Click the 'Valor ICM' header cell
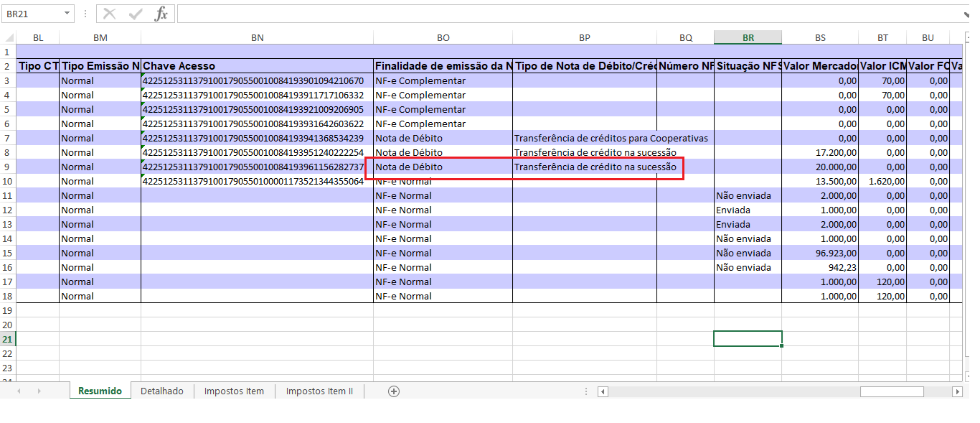 point(882,66)
